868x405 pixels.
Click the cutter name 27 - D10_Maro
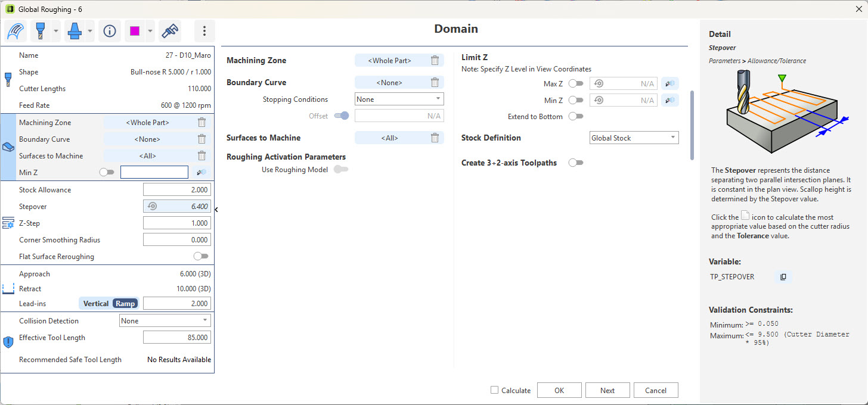[188, 55]
